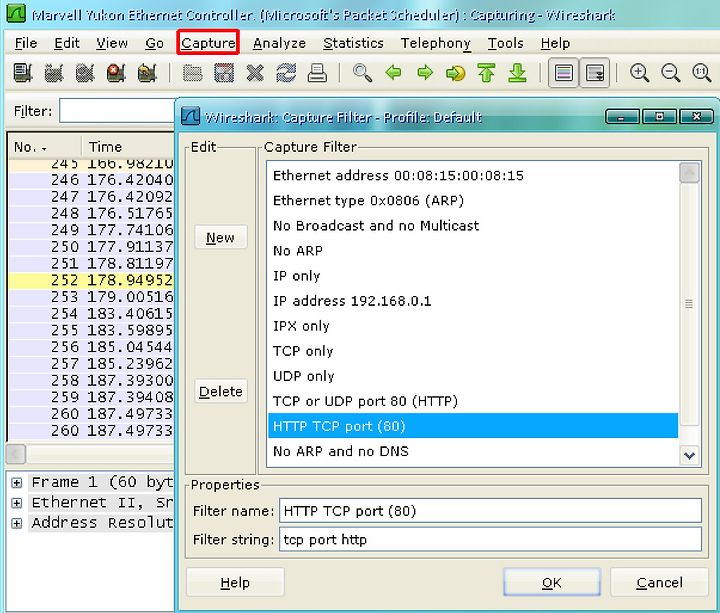The width and height of the screenshot is (720, 613).
Task: Open the Go menu
Action: [x=154, y=43]
